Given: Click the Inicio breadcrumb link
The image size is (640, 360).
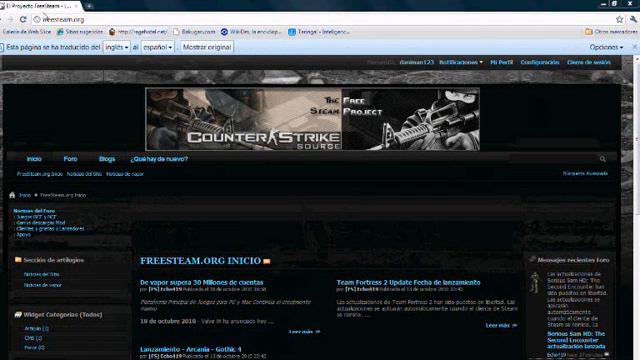Looking at the screenshot, I should (24, 195).
